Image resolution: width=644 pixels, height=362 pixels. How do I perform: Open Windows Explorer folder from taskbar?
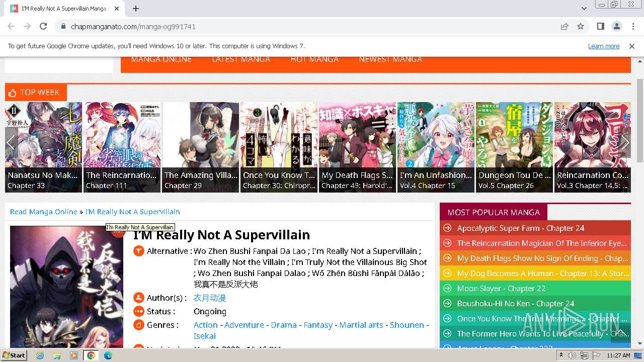point(57,355)
